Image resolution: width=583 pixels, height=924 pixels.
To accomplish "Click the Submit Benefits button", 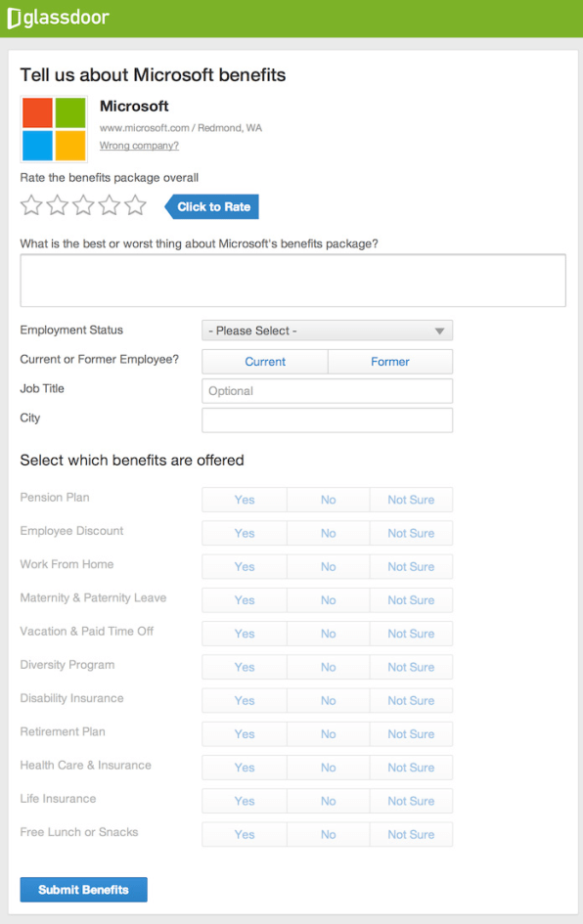I will (x=84, y=890).
